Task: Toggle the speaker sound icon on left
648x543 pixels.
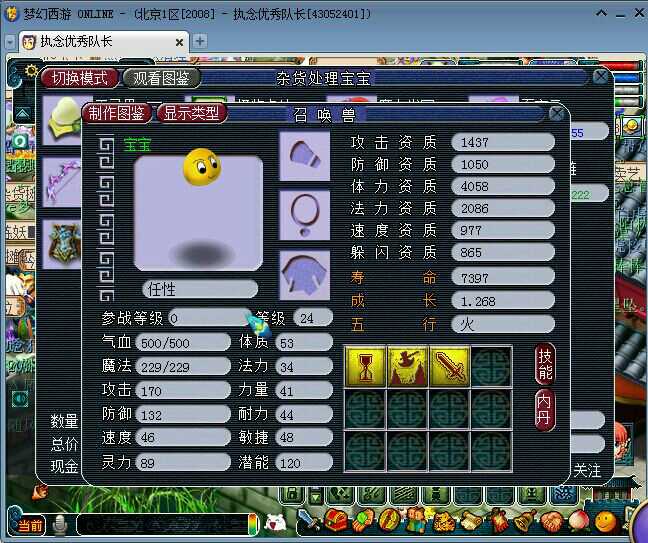Action: (x=20, y=399)
